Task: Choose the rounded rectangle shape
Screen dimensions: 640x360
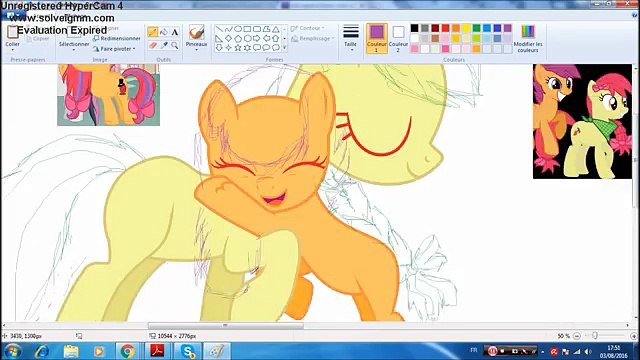Action: pyautogui.click(x=257, y=29)
